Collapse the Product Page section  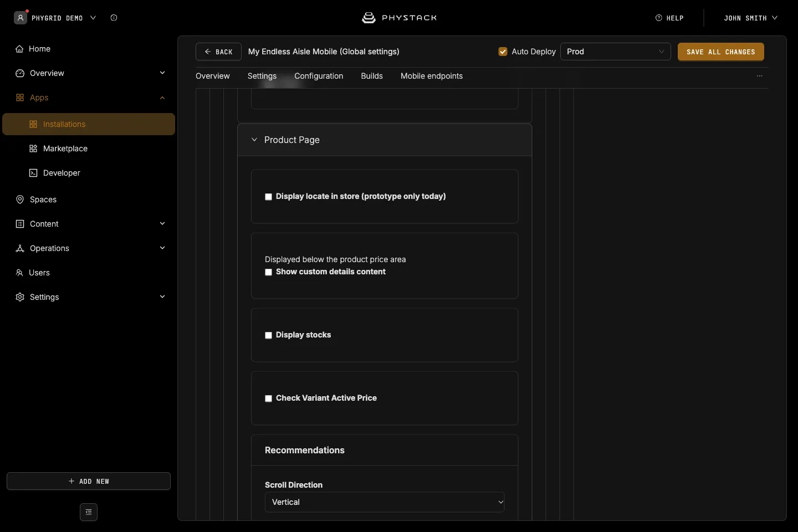pyautogui.click(x=254, y=140)
